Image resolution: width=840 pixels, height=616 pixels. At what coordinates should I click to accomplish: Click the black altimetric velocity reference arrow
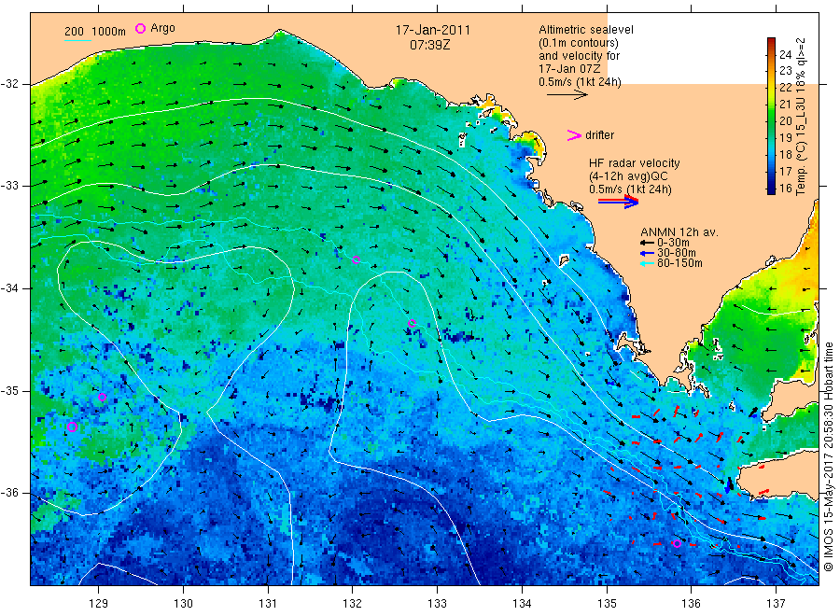click(567, 95)
